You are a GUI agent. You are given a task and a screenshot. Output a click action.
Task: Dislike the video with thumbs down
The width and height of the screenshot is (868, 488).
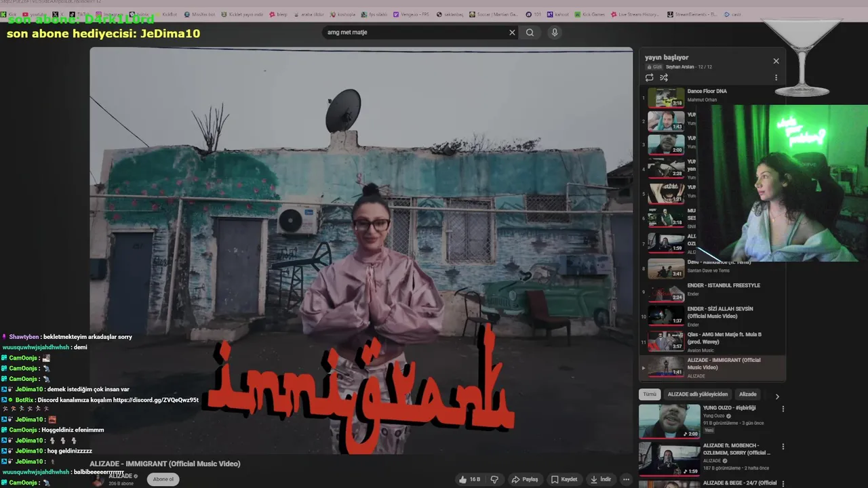click(x=494, y=479)
